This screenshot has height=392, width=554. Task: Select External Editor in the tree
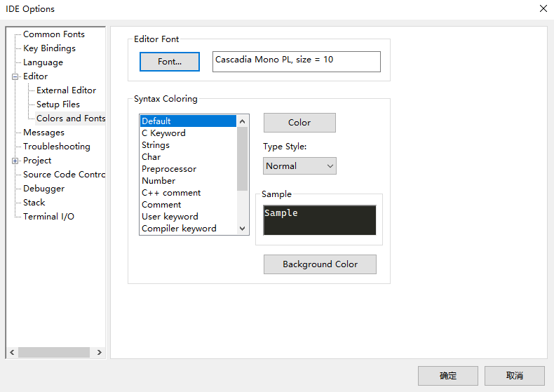pos(66,90)
